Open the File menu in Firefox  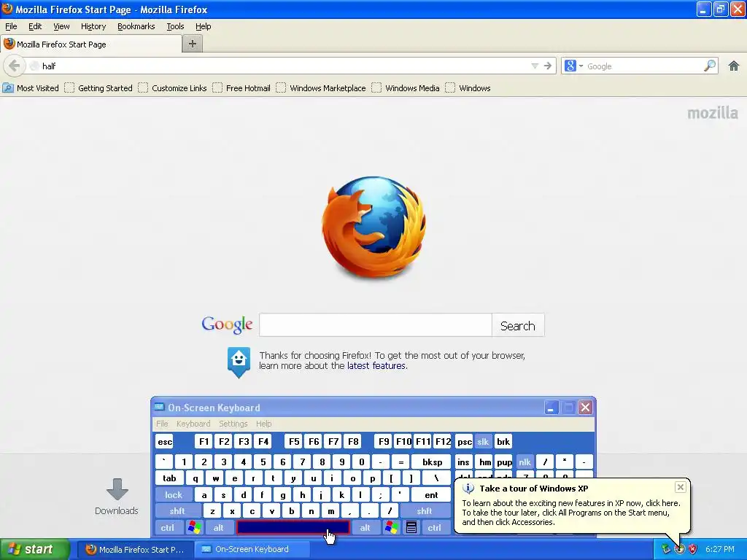(x=11, y=26)
